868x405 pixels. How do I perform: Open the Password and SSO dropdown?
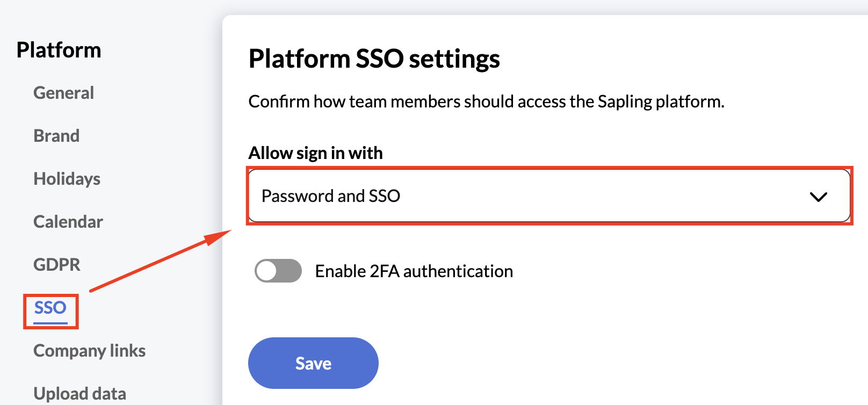coord(548,196)
